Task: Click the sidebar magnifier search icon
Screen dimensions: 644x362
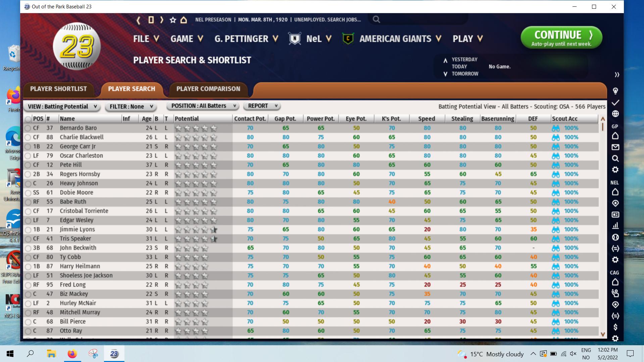Action: (615, 158)
